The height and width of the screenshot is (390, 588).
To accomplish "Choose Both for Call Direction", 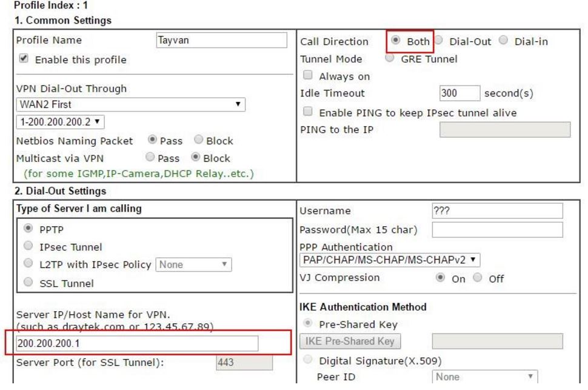I will pos(396,42).
